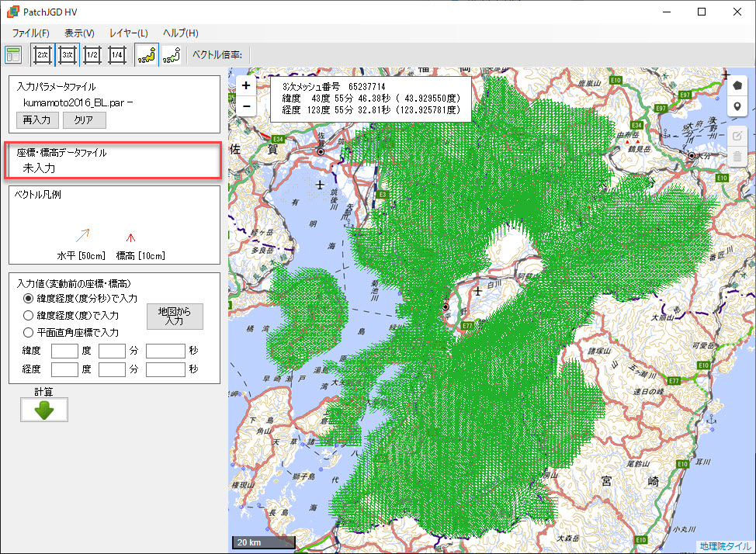Open the レイヤー(L) menu
756x554 pixels.
(x=128, y=33)
